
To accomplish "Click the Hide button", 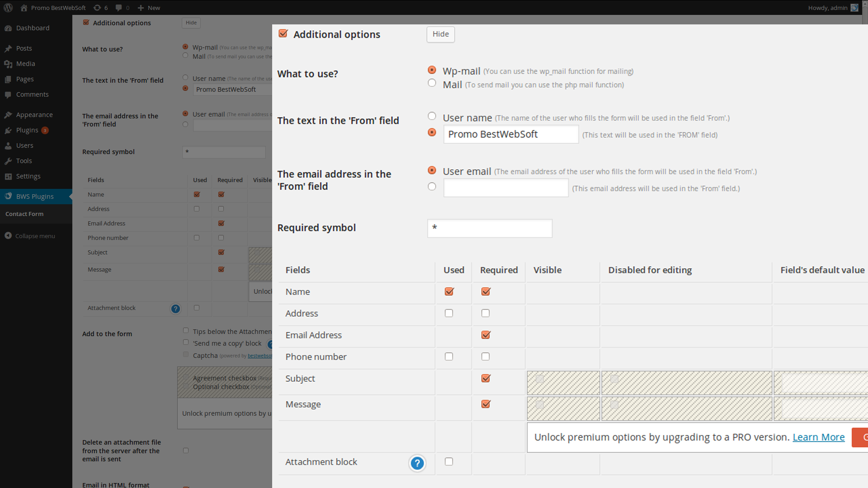I will (440, 34).
